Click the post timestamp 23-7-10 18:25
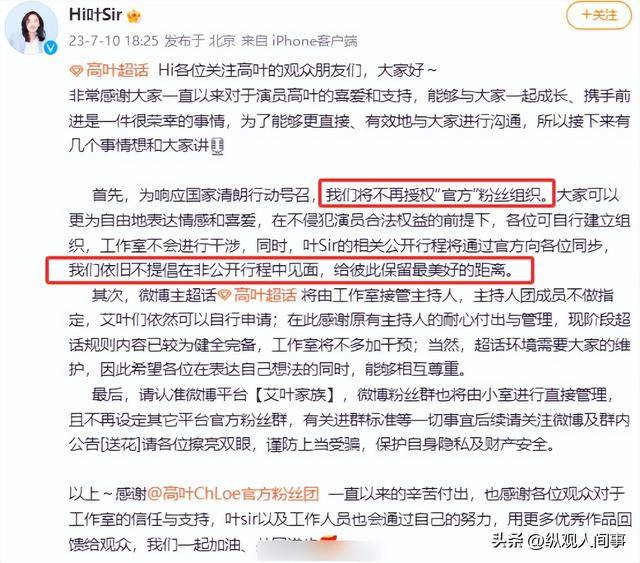Screen dimensions: 640x563 tap(113, 41)
